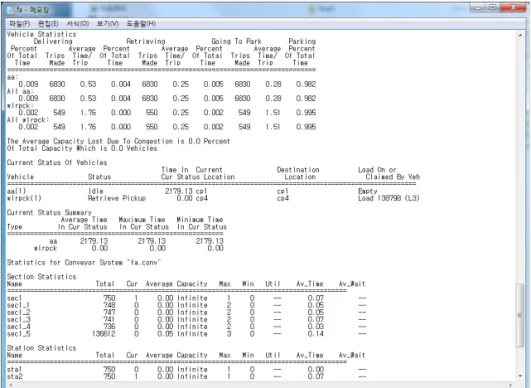Click the 'Minimum Time' column header
This screenshot has width=531, height=388.
point(200,219)
